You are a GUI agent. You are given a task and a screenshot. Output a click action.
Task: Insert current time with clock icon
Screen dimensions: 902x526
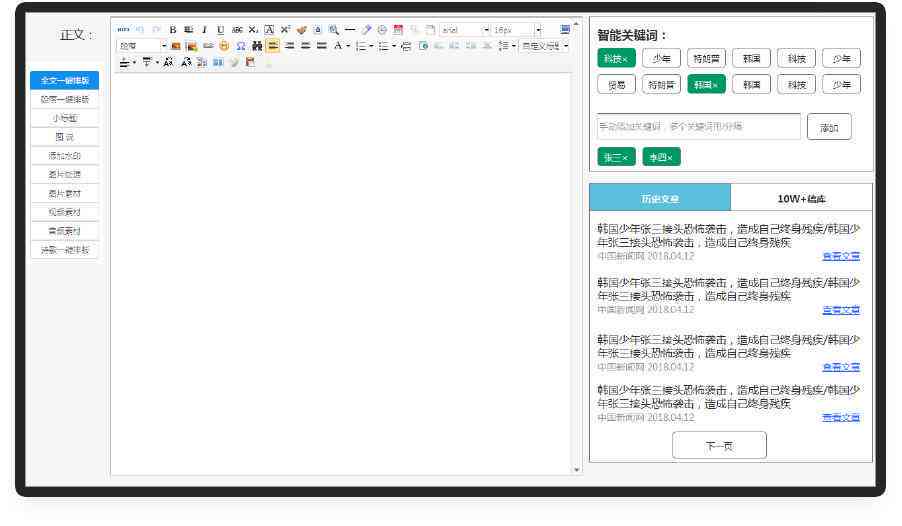[x=382, y=29]
